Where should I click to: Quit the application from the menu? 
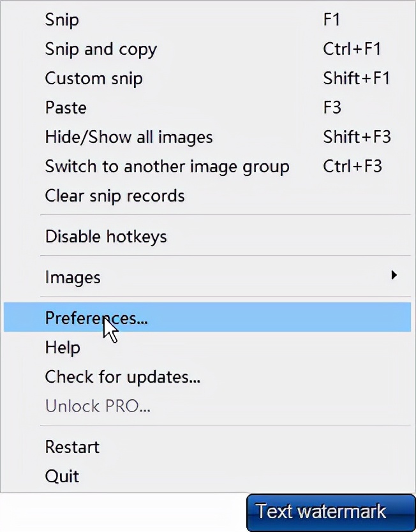(x=62, y=477)
